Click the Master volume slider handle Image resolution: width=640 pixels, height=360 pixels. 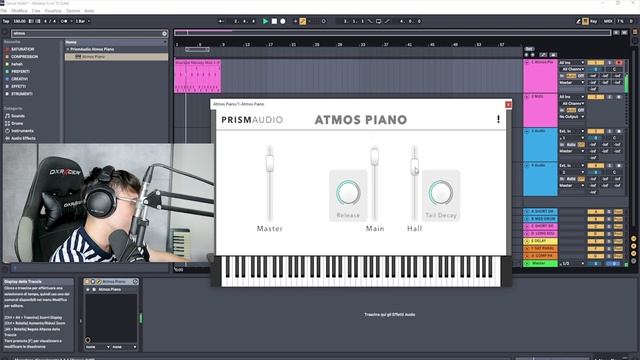tap(270, 163)
